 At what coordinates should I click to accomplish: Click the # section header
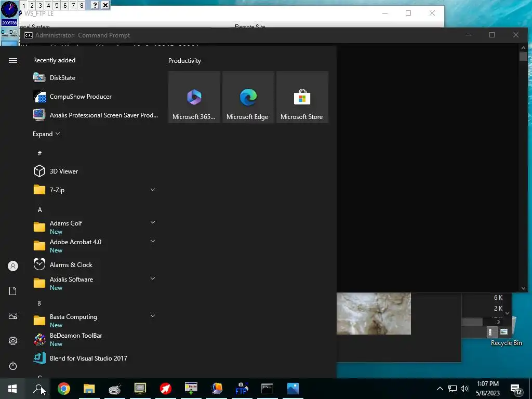(39, 153)
